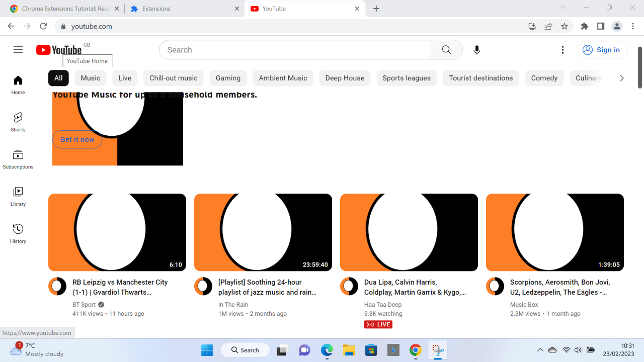Open Library in the sidebar
This screenshot has width=644, height=362.
18,197
